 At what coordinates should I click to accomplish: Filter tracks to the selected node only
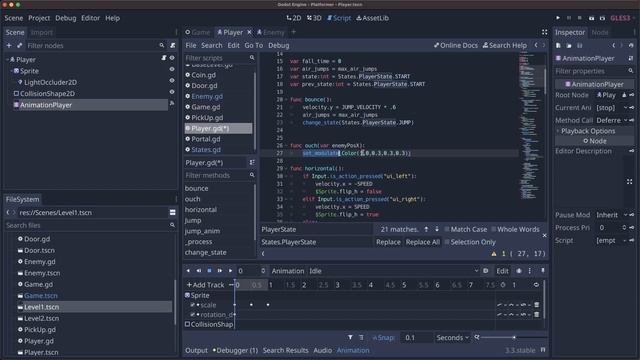click(x=350, y=338)
